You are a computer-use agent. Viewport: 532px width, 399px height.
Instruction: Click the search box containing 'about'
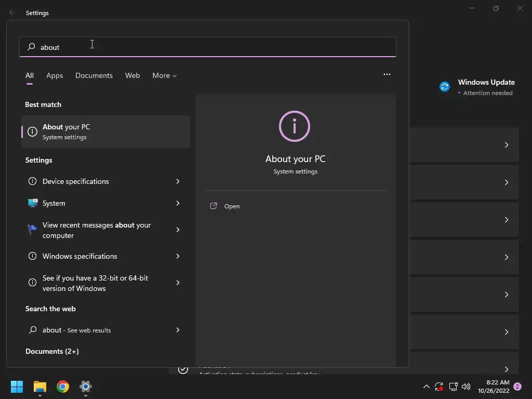[208, 47]
